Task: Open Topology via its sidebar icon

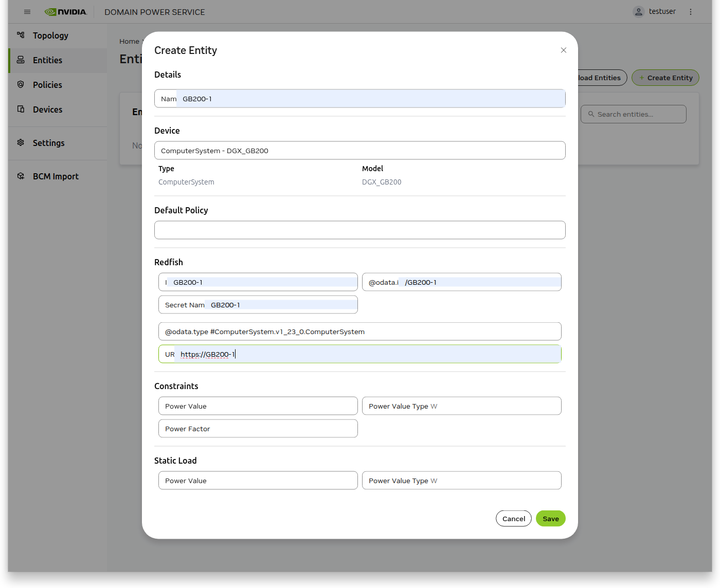Action: click(x=21, y=35)
